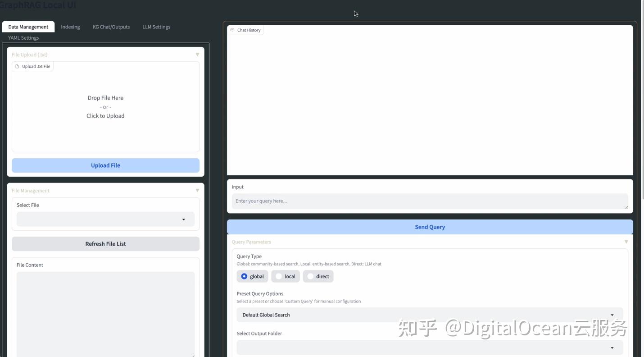Collapse the File Upload (.txt) section
Image resolution: width=644 pixels, height=357 pixels.
click(197, 54)
